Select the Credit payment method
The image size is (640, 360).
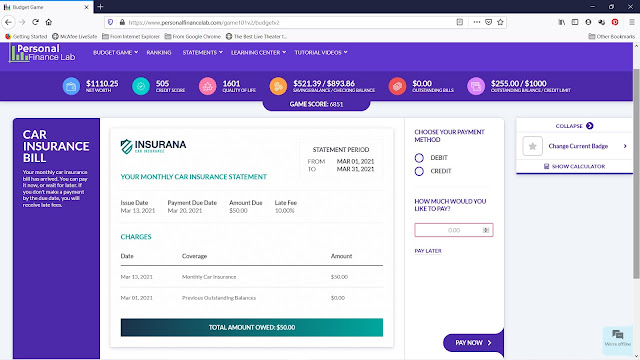pos(419,171)
